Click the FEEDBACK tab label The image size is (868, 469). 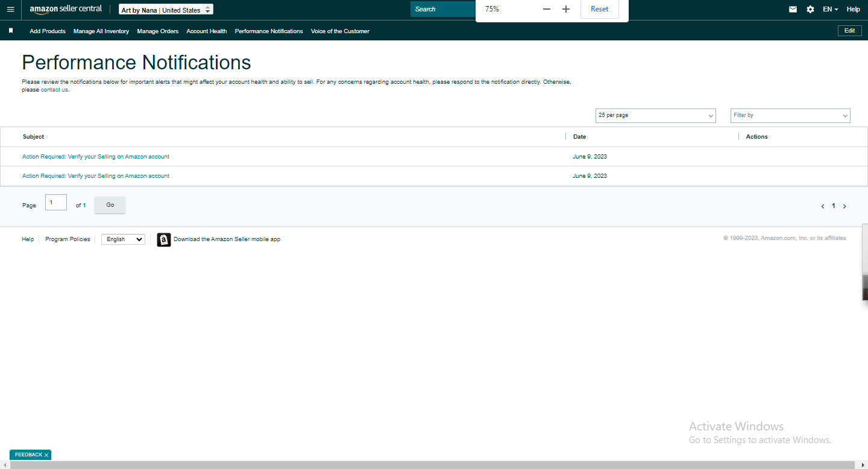tap(28, 455)
